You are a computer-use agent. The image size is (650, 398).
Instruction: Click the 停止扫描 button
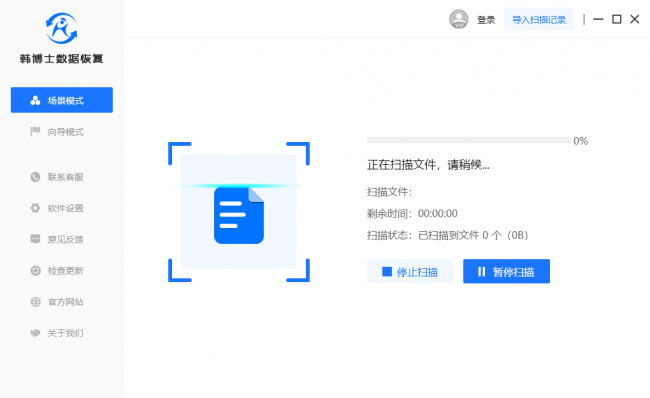pos(410,272)
